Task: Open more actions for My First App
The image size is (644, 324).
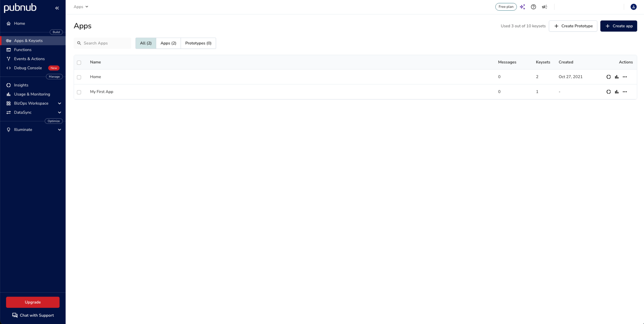Action: 625,92
